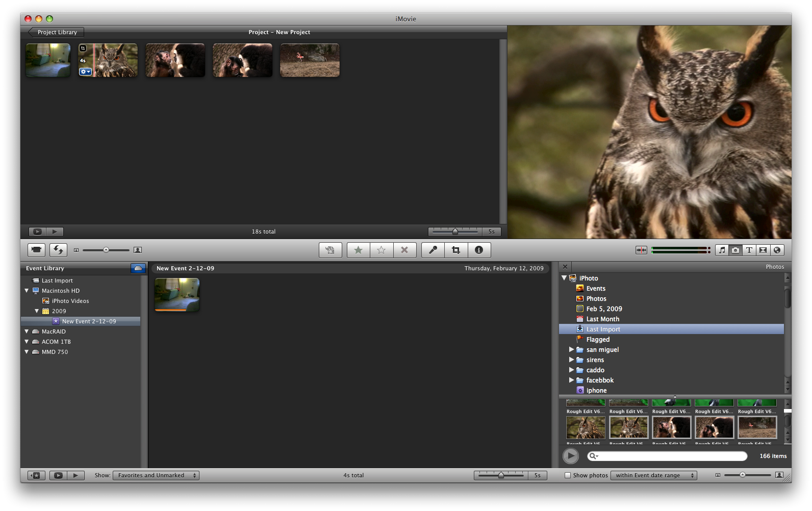The height and width of the screenshot is (511, 812).
Task: Open the Voiceover microphone tool
Action: (433, 250)
